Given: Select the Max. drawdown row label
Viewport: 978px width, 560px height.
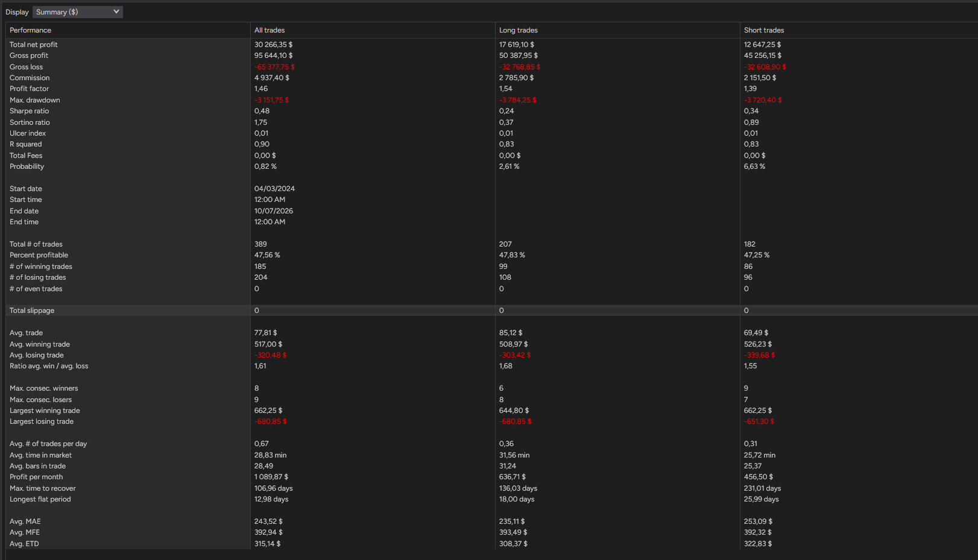Looking at the screenshot, I should coord(35,100).
